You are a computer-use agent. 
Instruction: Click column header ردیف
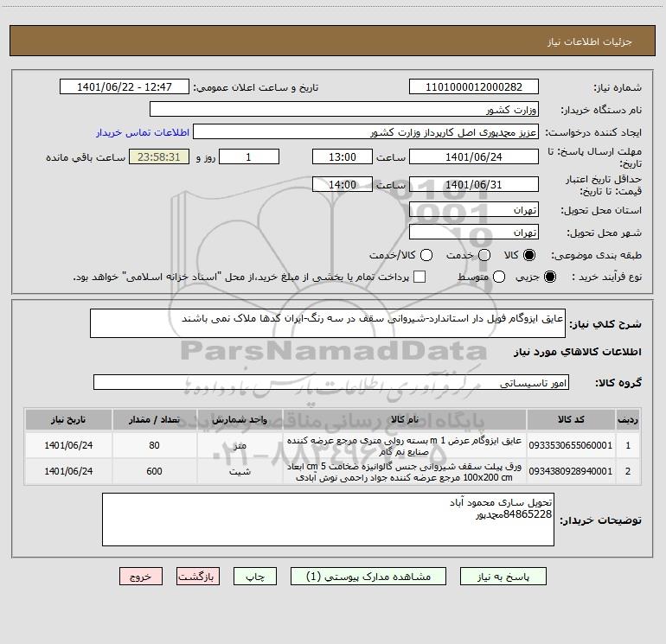pos(628,419)
